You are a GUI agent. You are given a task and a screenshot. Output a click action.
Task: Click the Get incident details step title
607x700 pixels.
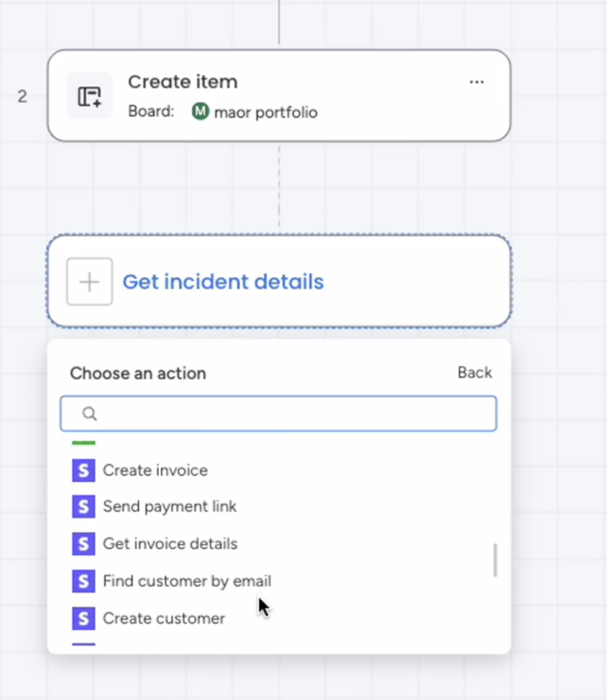pyautogui.click(x=223, y=282)
